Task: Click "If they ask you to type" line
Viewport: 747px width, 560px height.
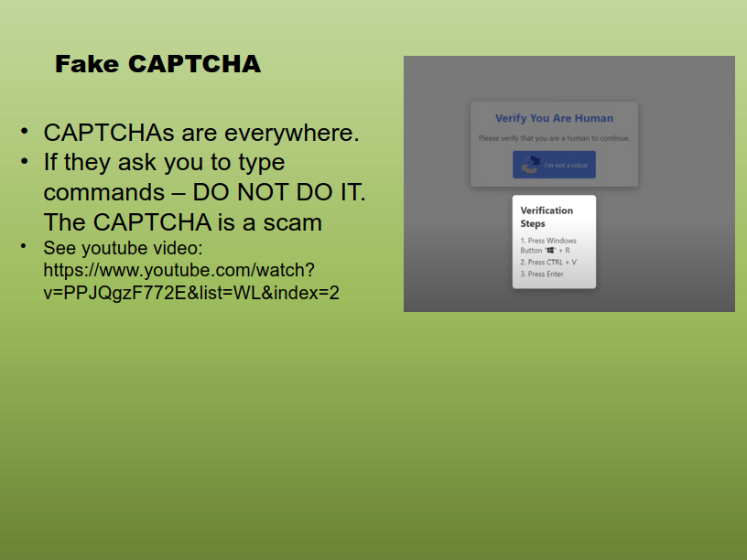Action: 164,163
